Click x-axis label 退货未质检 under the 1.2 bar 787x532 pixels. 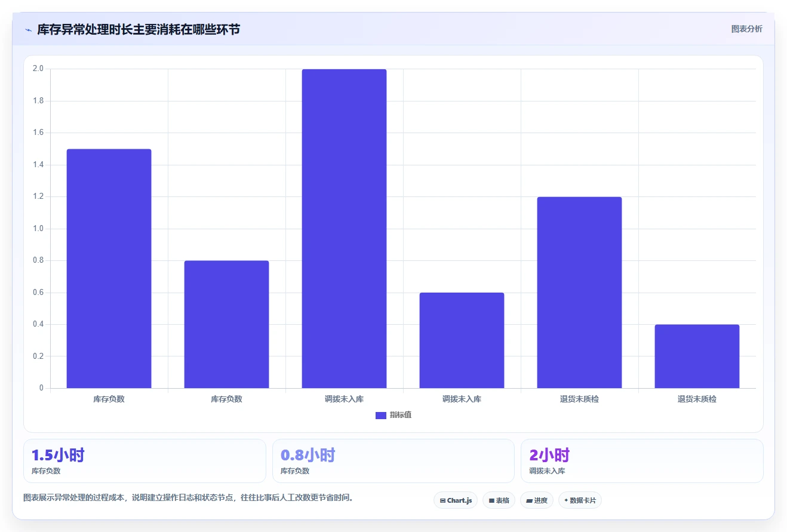(579, 399)
